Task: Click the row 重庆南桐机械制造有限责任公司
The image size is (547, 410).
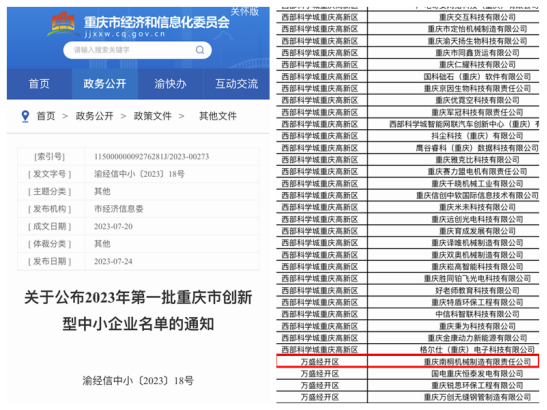Action: pos(407,361)
